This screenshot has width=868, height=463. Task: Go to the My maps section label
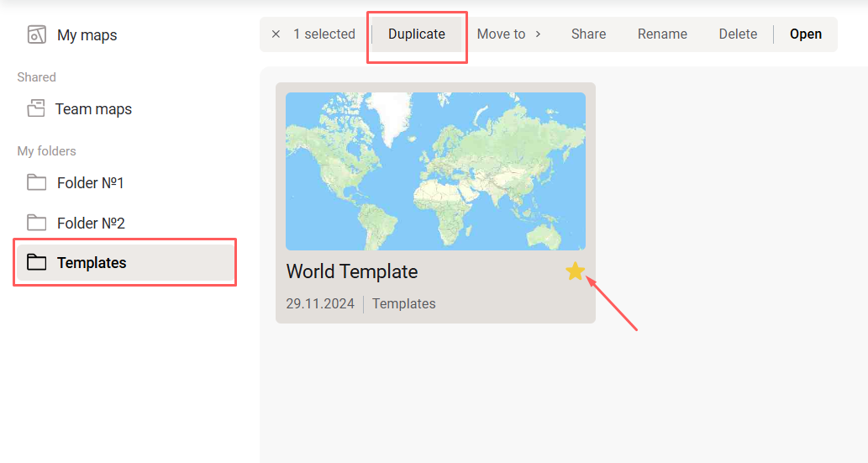pos(87,35)
